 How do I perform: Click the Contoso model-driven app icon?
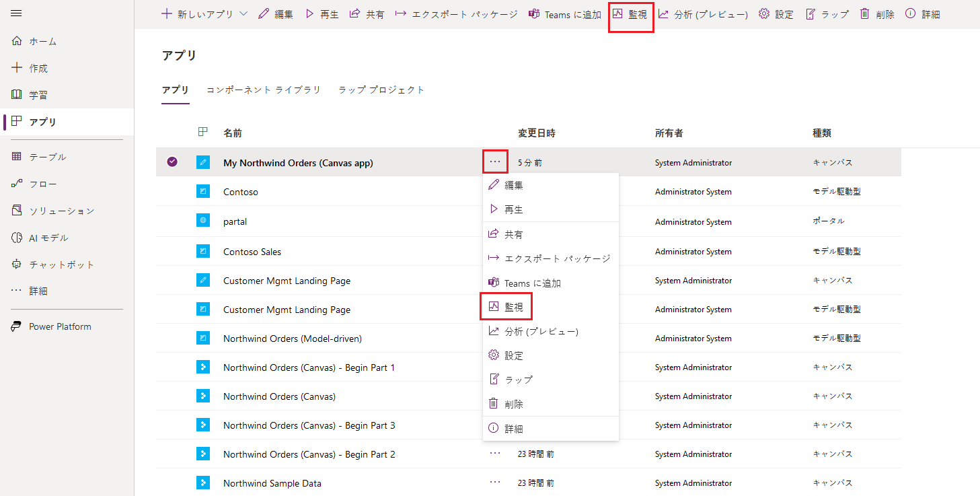(x=203, y=191)
